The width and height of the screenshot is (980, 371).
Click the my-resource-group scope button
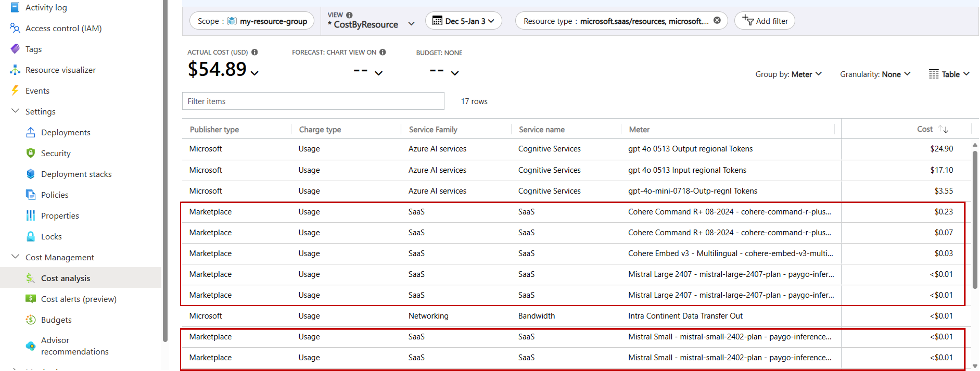(252, 21)
